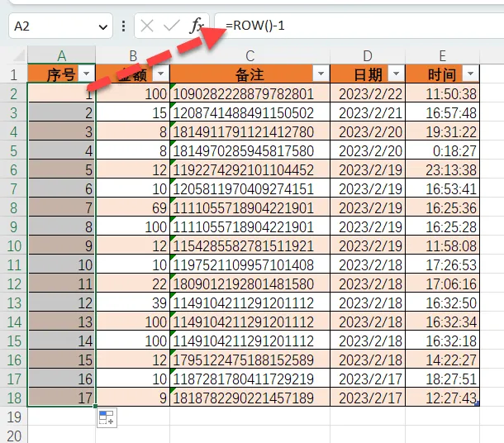Click header cell 日期

click(368, 74)
